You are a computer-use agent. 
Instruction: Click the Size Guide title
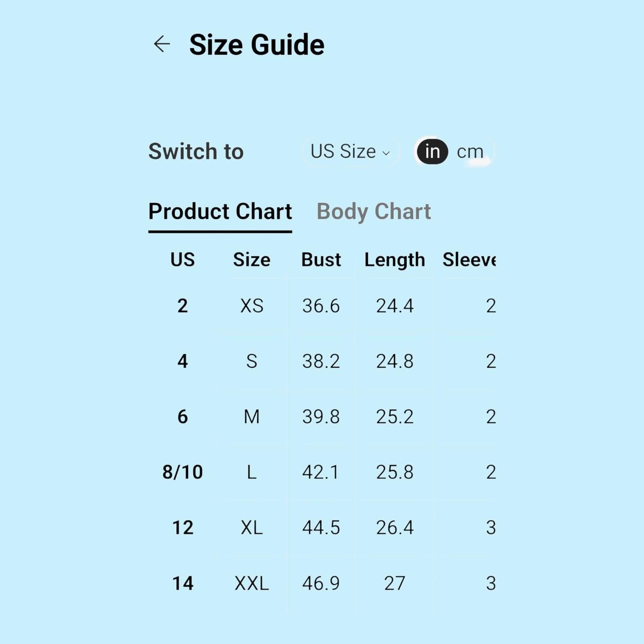coord(257,45)
